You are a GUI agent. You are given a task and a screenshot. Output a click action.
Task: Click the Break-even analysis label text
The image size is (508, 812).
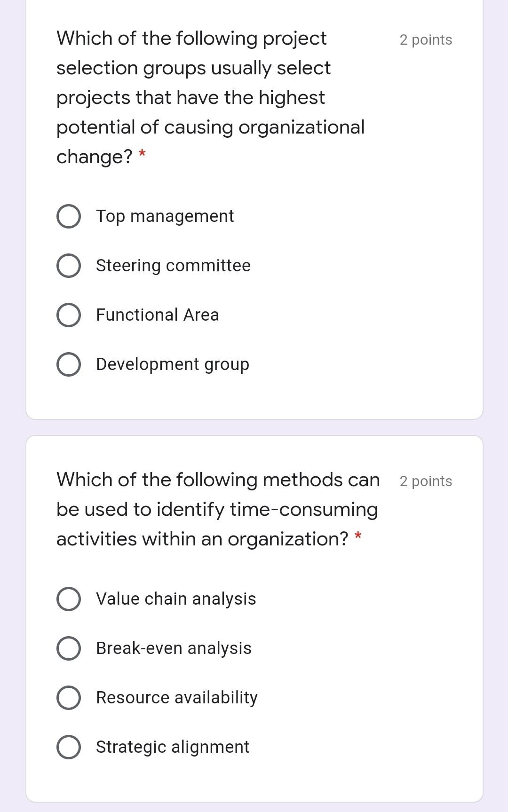(x=173, y=648)
